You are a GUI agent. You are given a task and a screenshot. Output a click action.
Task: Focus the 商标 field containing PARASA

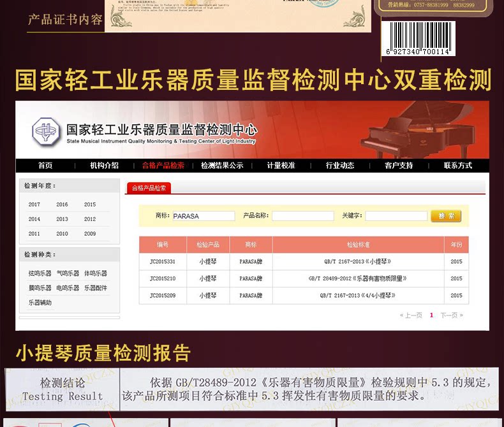[x=204, y=216]
